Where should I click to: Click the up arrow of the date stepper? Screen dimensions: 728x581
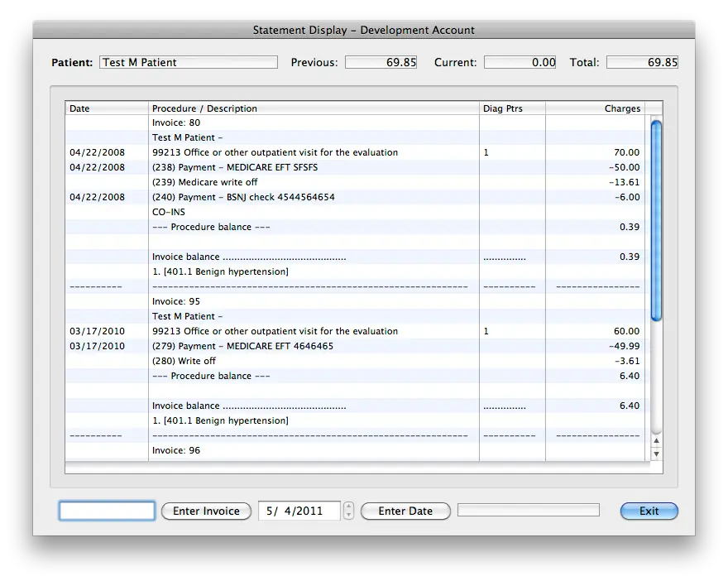click(x=347, y=507)
